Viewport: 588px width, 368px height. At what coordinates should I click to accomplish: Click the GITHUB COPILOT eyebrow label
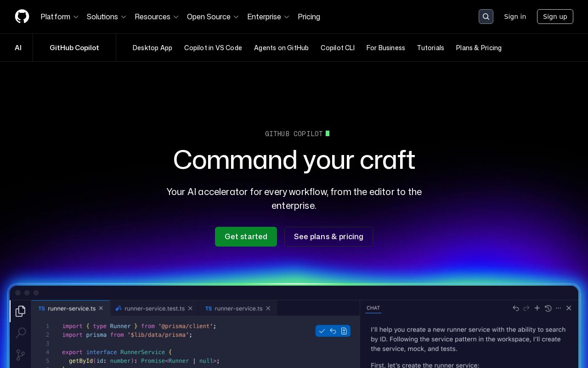coord(294,134)
